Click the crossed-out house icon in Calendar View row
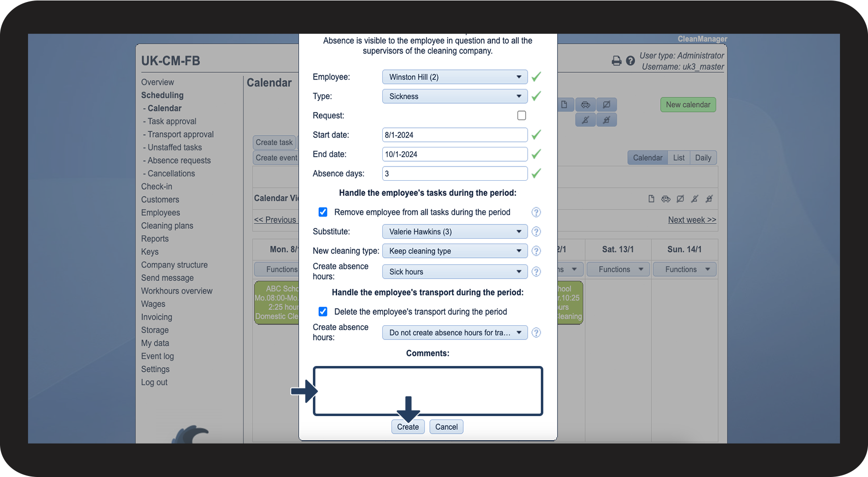This screenshot has width=868, height=477. click(x=709, y=199)
